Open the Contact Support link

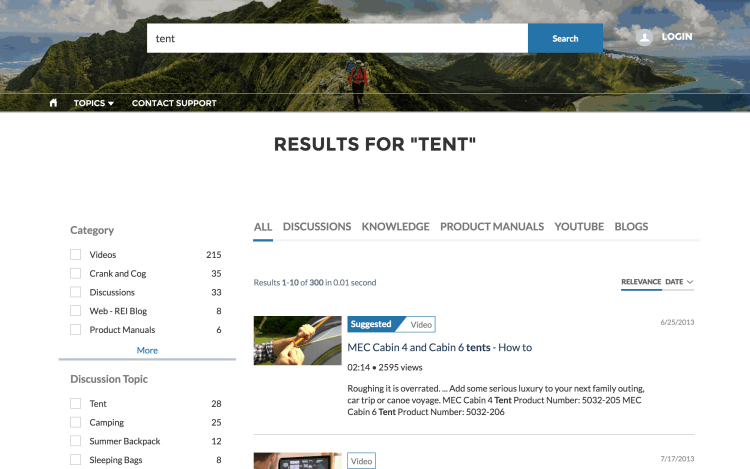coord(174,103)
